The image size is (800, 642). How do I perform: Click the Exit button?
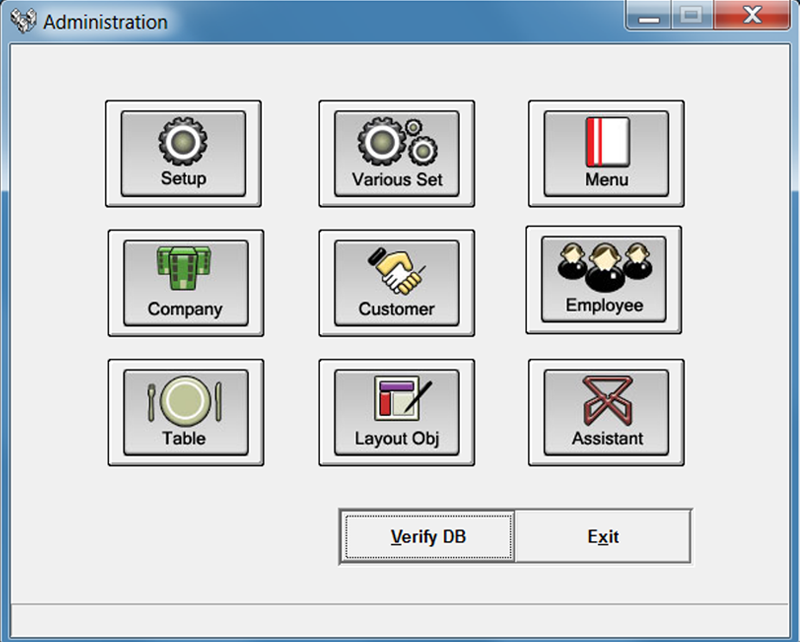[603, 537]
